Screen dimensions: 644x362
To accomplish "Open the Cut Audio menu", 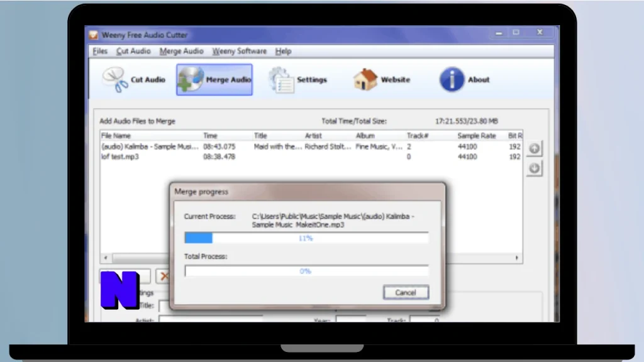I will pyautogui.click(x=133, y=52).
